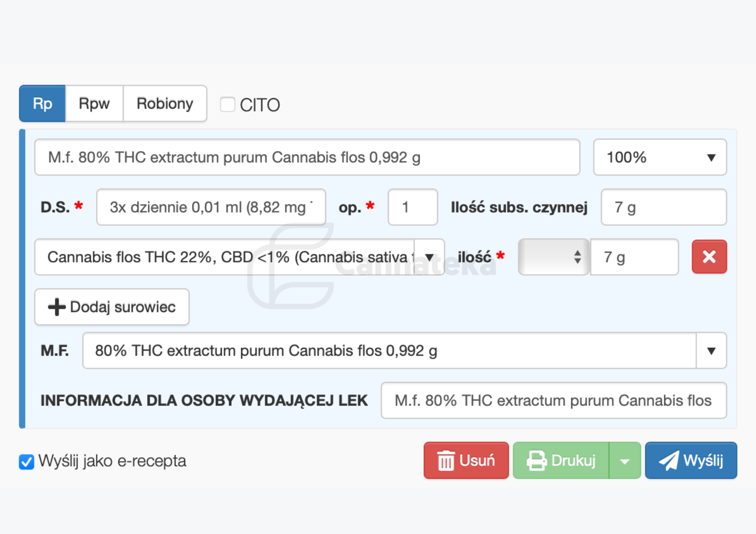Open the 100% dropdown
The image size is (756, 534).
660,157
